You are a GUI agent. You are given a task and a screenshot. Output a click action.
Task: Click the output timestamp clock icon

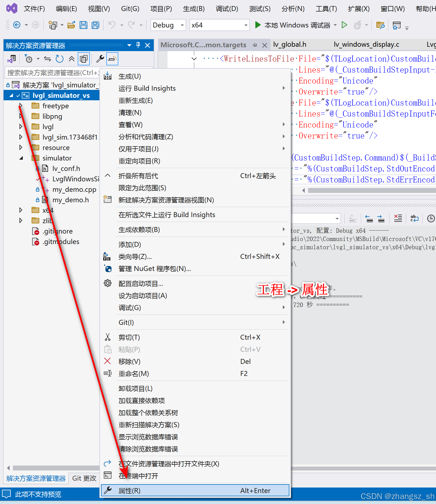pyautogui.click(x=431, y=218)
